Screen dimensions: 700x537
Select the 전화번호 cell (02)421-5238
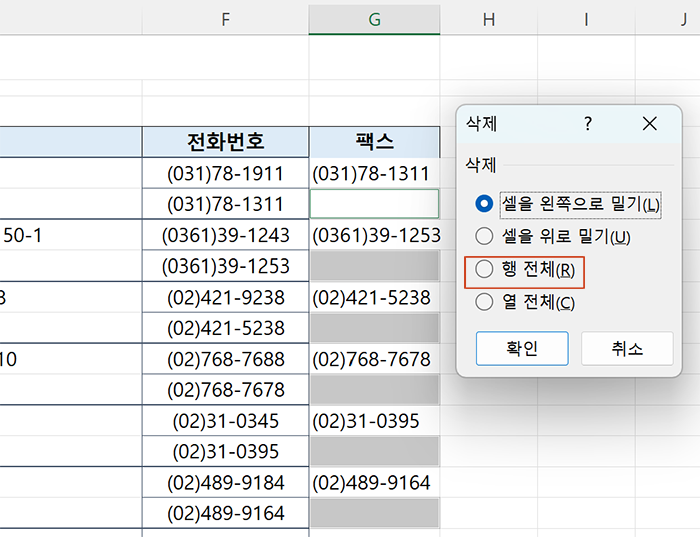click(x=225, y=328)
